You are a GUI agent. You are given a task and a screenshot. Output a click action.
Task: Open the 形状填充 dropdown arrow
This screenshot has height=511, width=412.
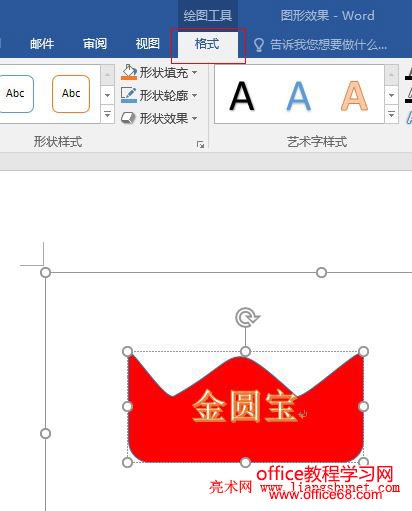coord(195,72)
